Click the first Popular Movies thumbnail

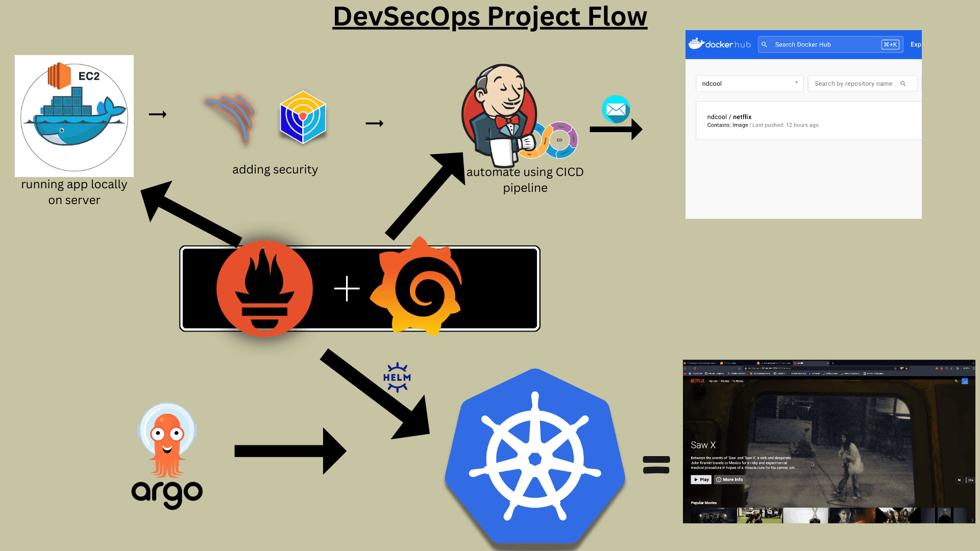coord(714,515)
